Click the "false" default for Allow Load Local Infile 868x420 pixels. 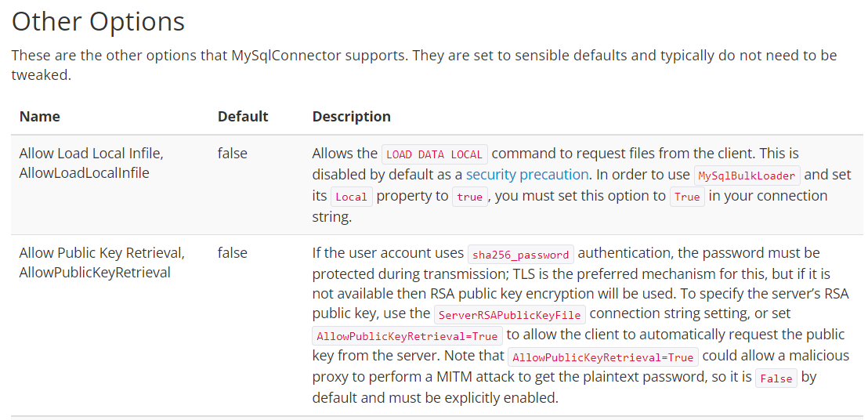[232, 153]
